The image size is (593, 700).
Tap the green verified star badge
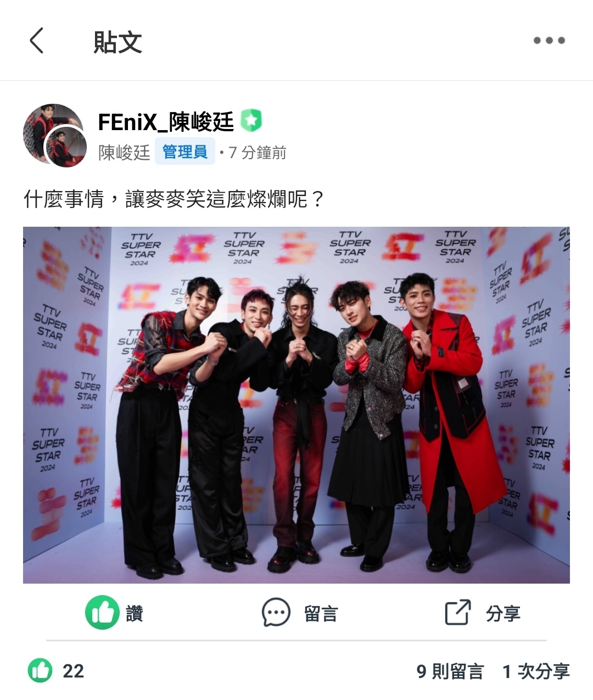pos(251,121)
